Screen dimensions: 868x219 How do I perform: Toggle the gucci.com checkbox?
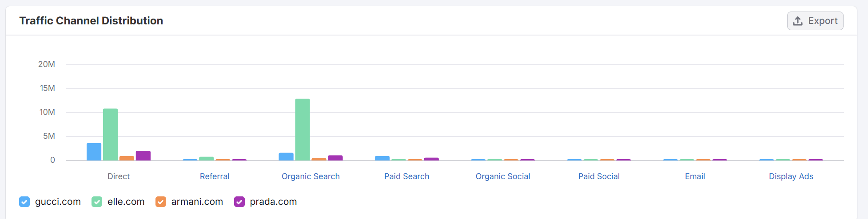(24, 202)
